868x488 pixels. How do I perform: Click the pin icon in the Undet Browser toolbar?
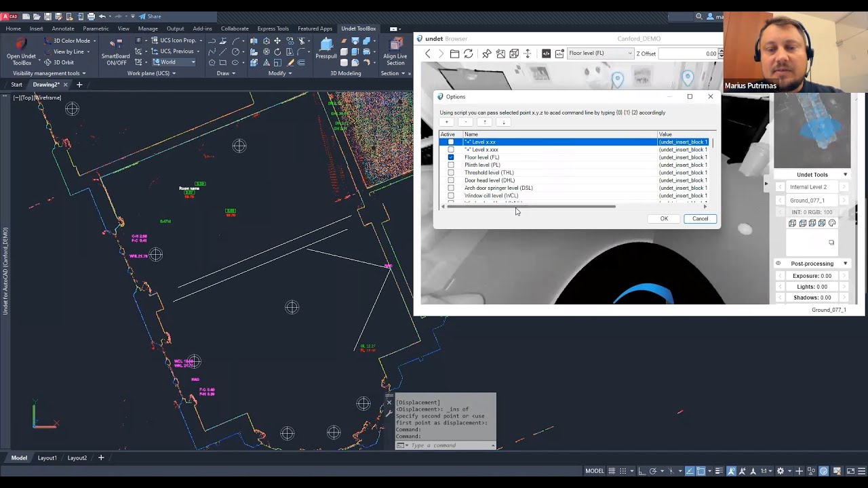486,54
